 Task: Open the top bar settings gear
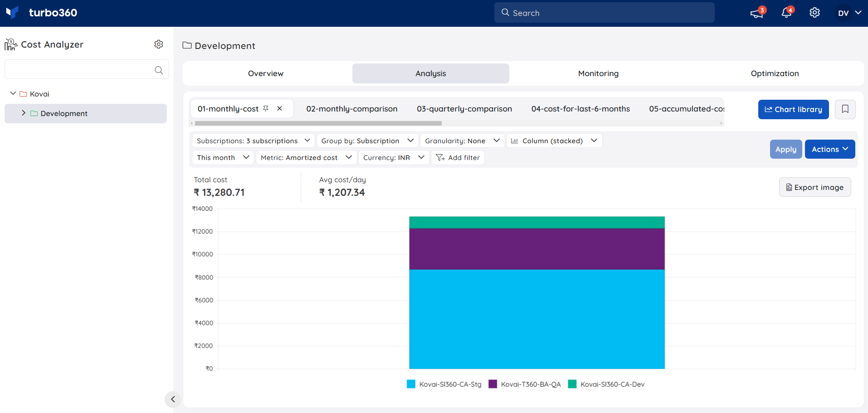tap(814, 13)
